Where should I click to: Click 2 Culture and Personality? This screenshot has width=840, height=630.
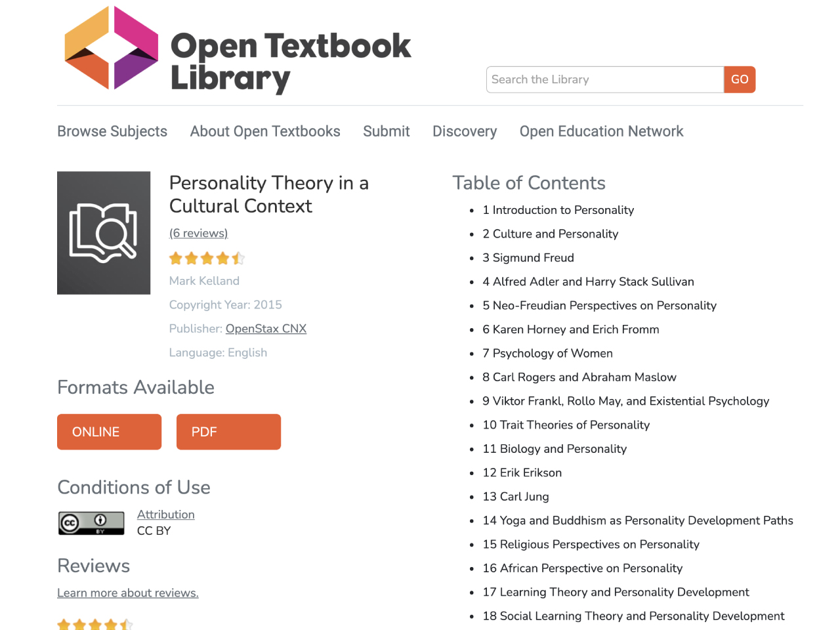click(551, 234)
